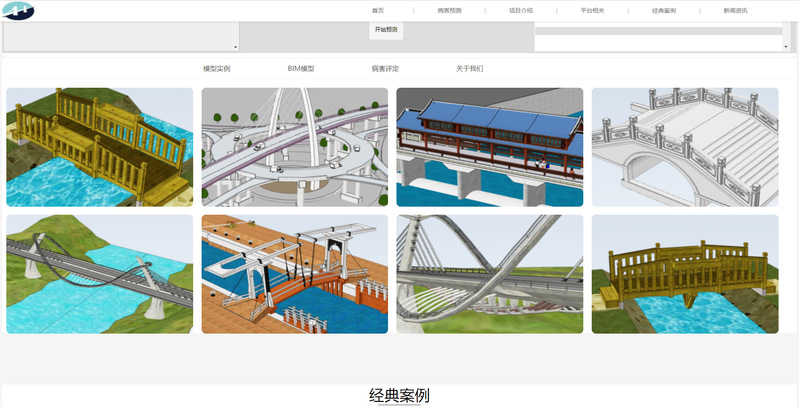Click the right text box's horizontal scrollbar
Screen dimensions: 799x407
point(658,31)
